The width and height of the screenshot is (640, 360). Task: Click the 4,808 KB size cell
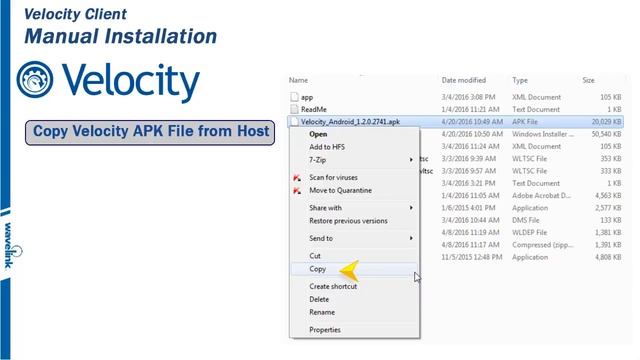pos(608,257)
